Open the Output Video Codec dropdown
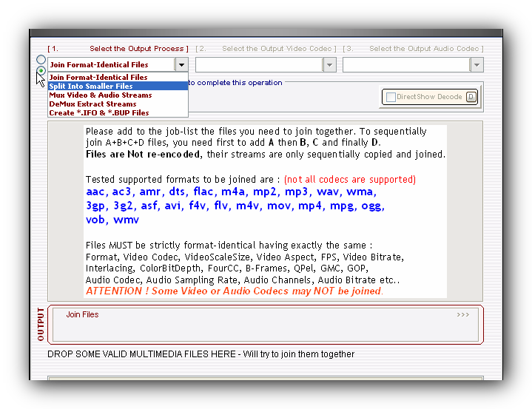532x409 pixels. [329, 65]
